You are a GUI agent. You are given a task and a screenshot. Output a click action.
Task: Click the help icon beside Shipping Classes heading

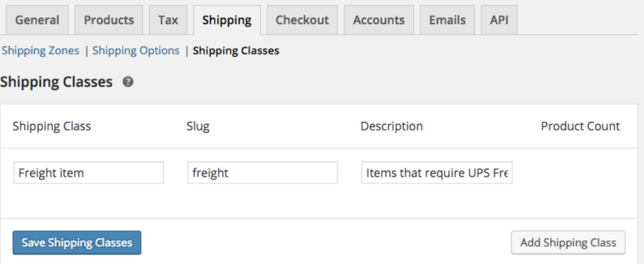pyautogui.click(x=128, y=82)
